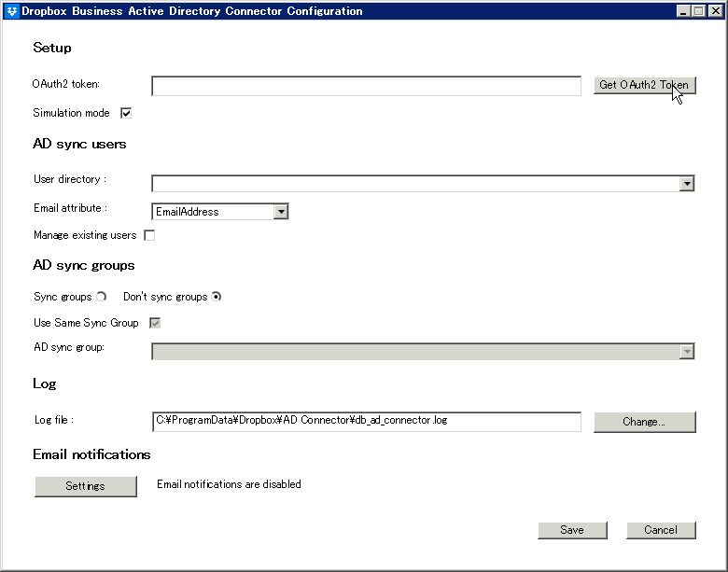Viewport: 728px width, 572px height.
Task: Click the 'User directory :' label
Action: 70,179
